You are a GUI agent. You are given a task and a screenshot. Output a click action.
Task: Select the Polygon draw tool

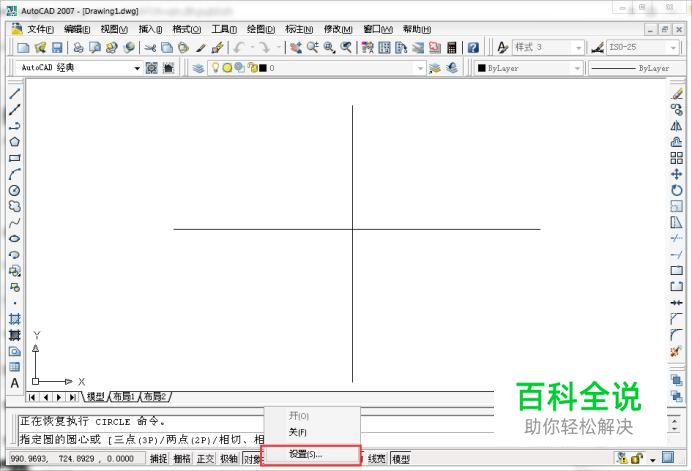point(15,142)
